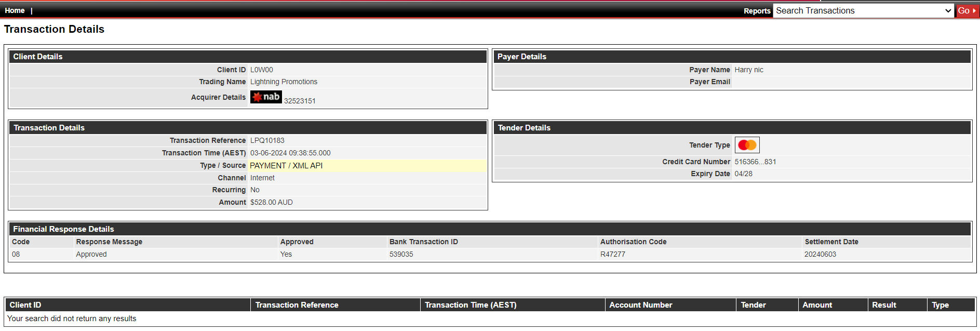Select the transaction time 03-06-2024 09:38:55.000
This screenshot has width=980, height=331.
(290, 153)
